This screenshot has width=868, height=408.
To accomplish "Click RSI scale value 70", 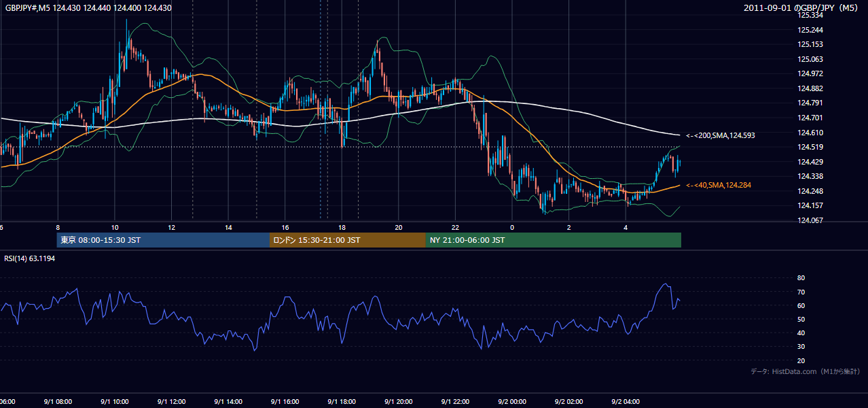I will click(x=801, y=292).
